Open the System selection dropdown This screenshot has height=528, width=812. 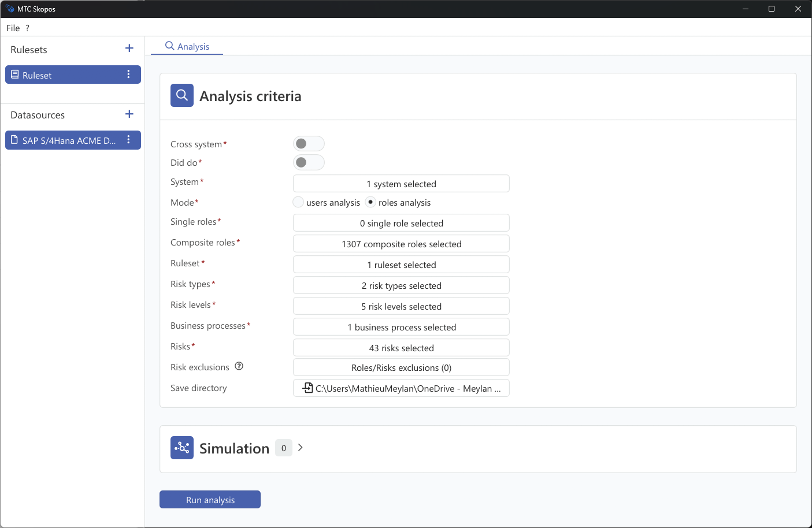401,184
